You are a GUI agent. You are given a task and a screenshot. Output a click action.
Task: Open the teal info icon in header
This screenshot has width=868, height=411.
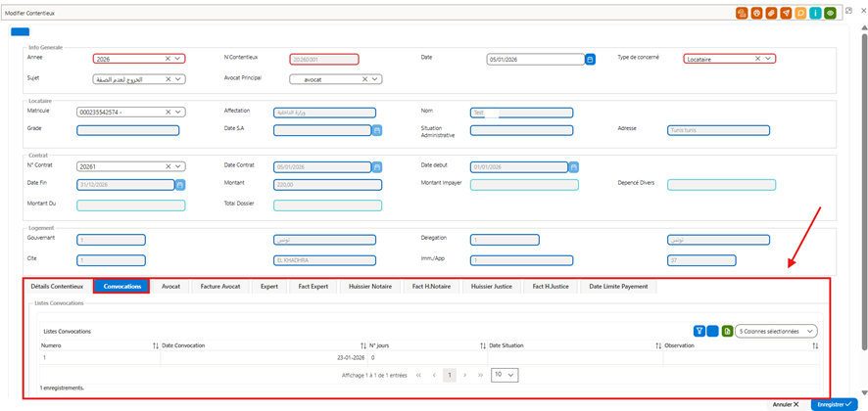point(815,13)
